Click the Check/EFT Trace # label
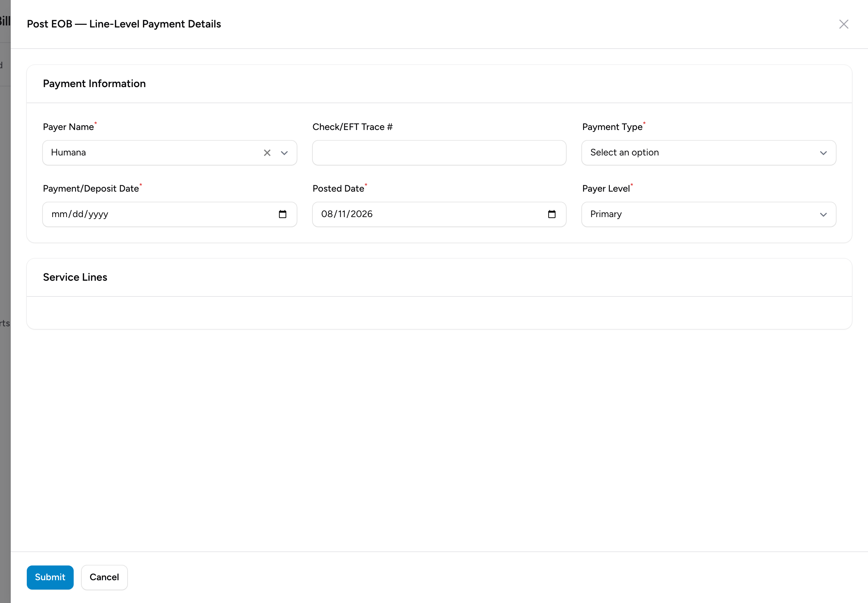This screenshot has height=603, width=868. tap(352, 127)
